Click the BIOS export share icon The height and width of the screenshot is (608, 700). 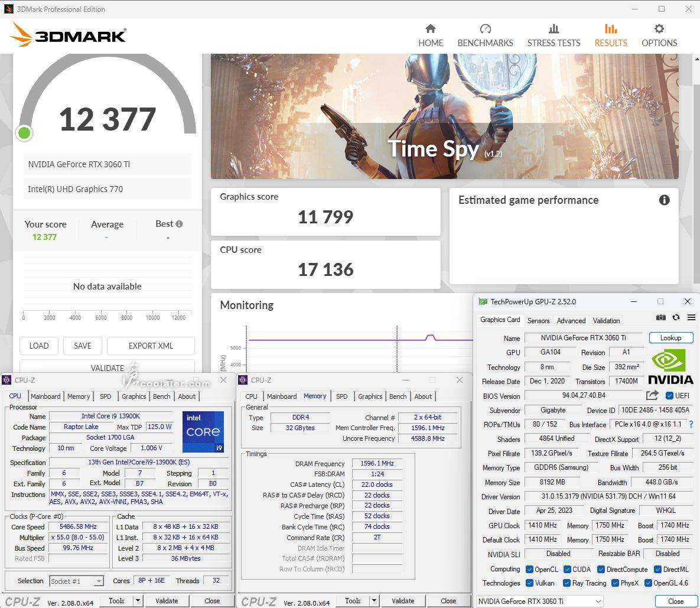click(x=652, y=395)
